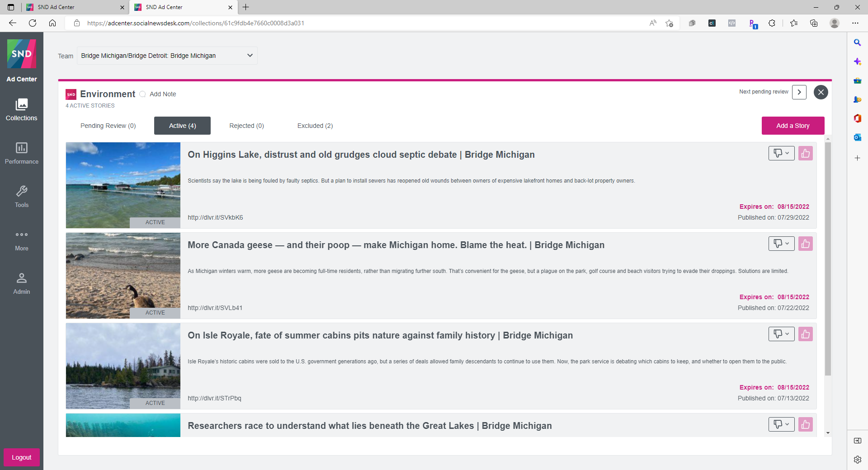
Task: Open Edge sidebar settings gear
Action: point(857,460)
